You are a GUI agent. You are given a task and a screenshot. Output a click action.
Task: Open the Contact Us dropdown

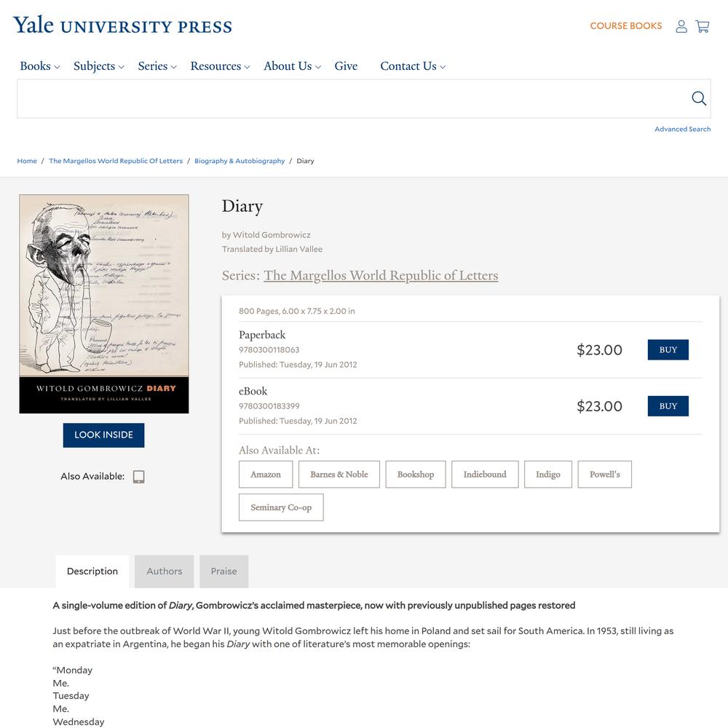(x=413, y=66)
